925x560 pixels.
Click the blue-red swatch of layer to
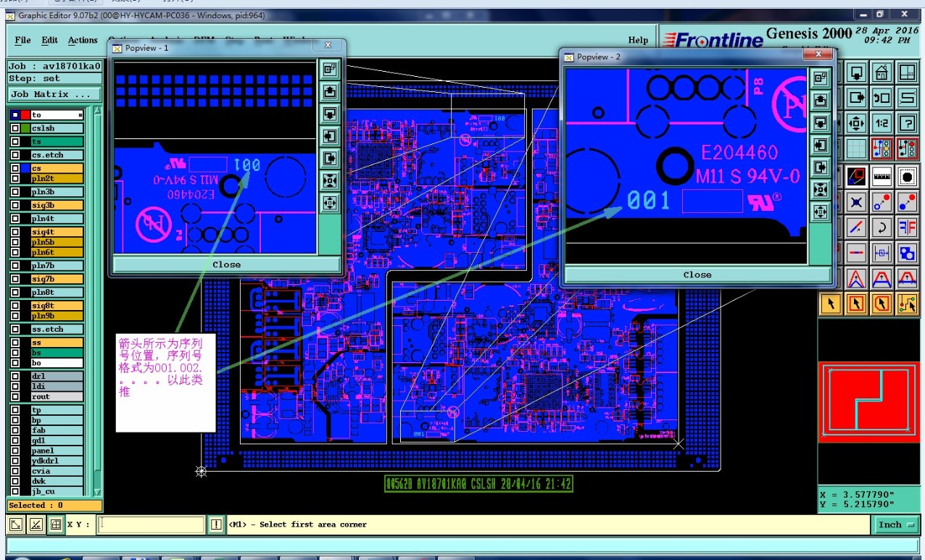click(25, 115)
